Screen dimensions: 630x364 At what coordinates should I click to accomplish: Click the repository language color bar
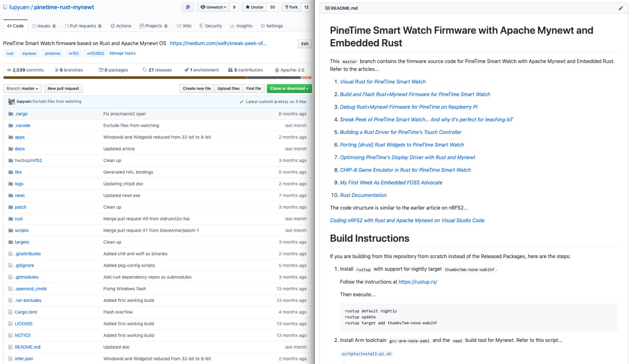[x=157, y=78]
